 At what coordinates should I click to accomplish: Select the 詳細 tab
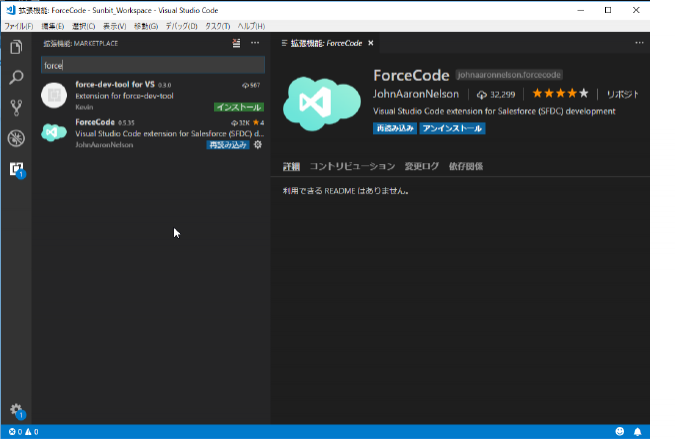coord(291,167)
